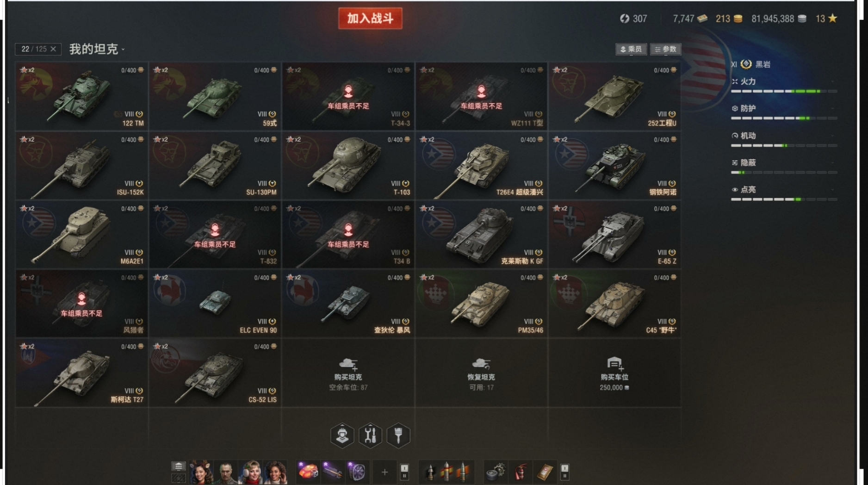This screenshot has width=868, height=485.
Task: Open 恢复坦克 restore tank tile
Action: (481, 373)
